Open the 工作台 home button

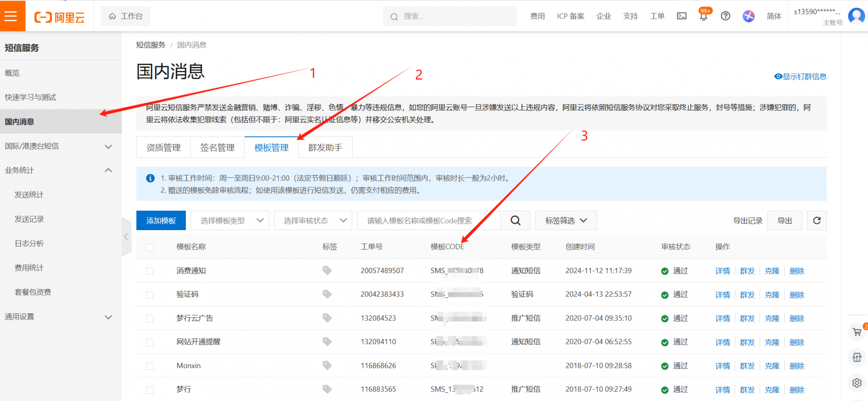click(126, 16)
